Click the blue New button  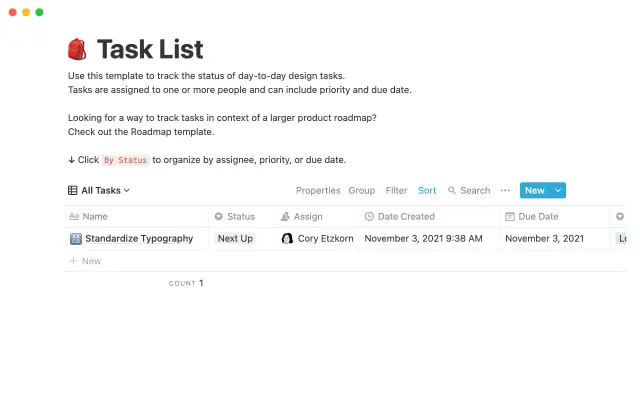coord(535,191)
